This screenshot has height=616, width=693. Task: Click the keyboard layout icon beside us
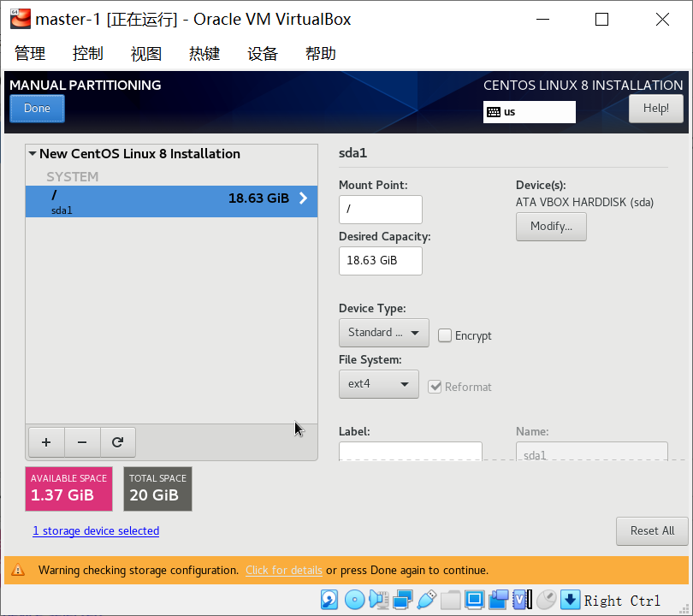(x=494, y=112)
